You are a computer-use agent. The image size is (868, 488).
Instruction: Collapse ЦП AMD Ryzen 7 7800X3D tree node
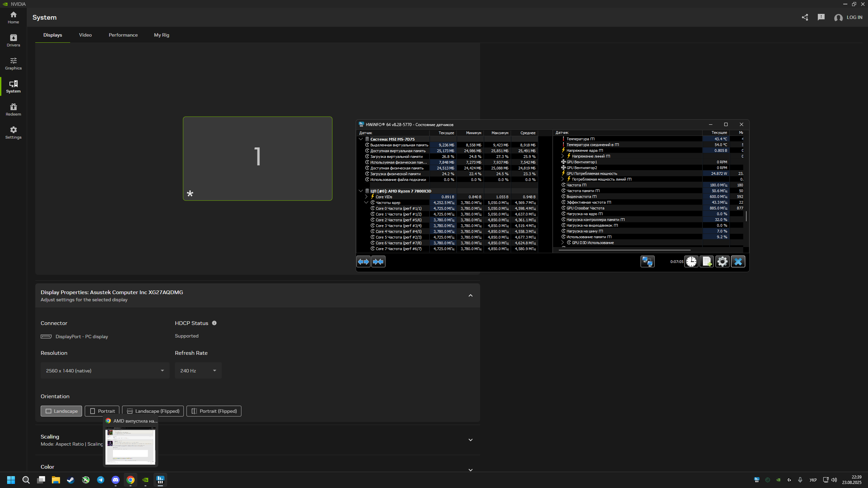tap(361, 191)
